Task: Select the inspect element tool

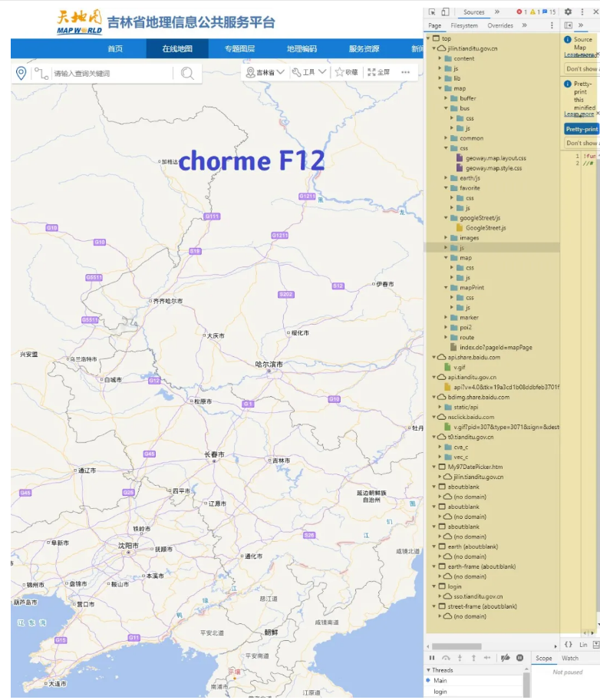Action: [433, 12]
